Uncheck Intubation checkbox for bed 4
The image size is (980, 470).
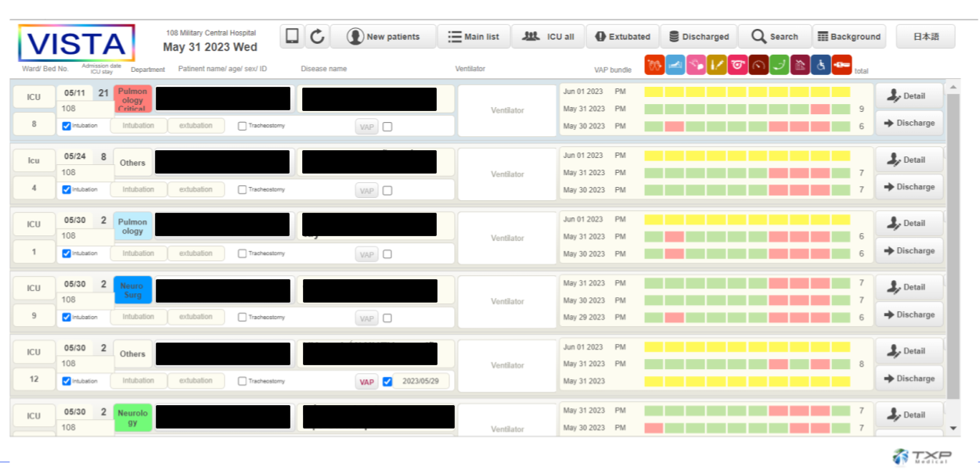click(x=67, y=189)
